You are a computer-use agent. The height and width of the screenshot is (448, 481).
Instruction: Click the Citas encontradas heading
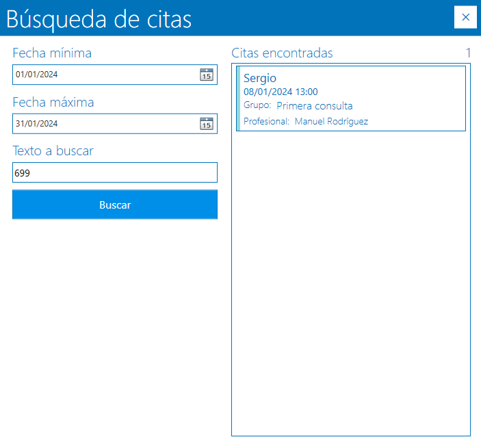tap(282, 53)
